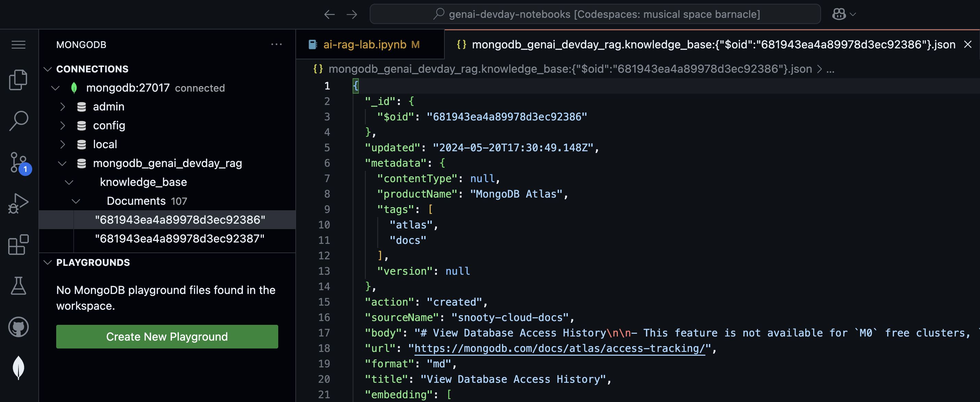Click the MONGODB panel title
This screenshot has width=980, height=402.
82,45
